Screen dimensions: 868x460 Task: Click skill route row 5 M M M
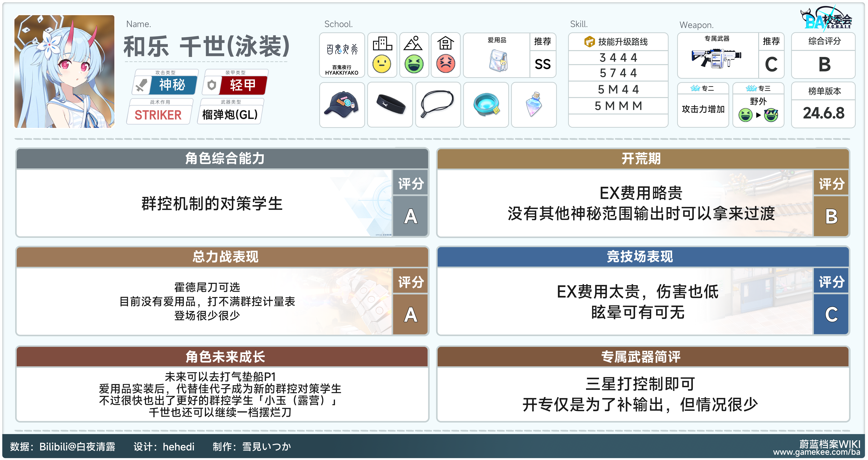618,106
